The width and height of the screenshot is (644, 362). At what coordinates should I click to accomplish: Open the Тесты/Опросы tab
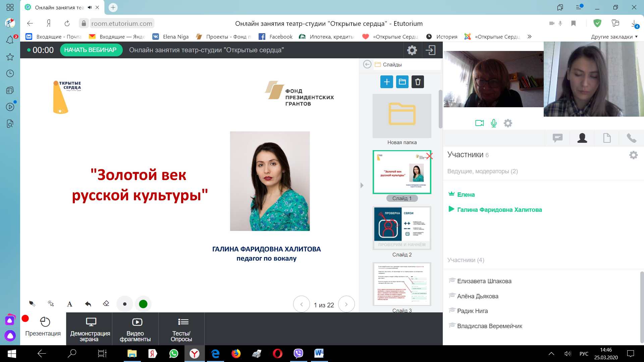click(181, 329)
